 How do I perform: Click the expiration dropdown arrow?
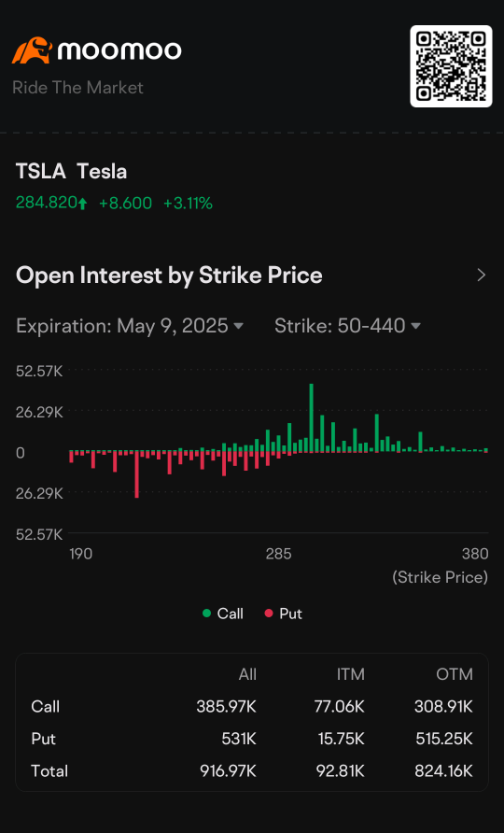[x=238, y=326]
